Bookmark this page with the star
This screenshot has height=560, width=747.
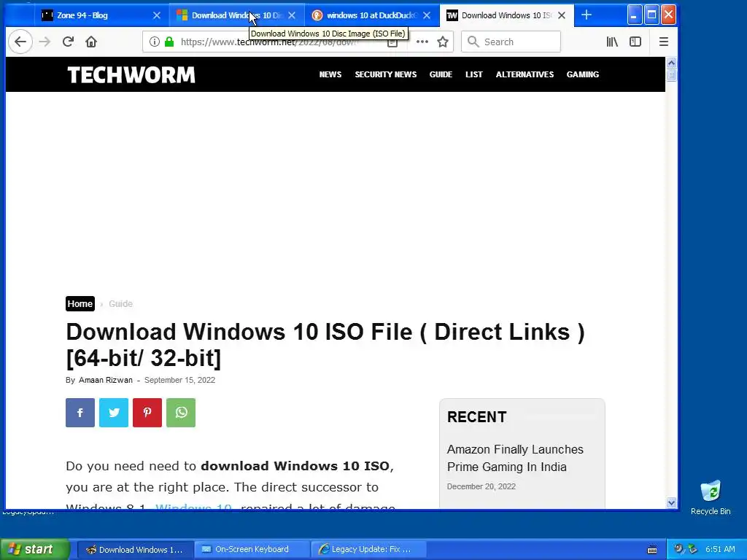click(x=443, y=42)
